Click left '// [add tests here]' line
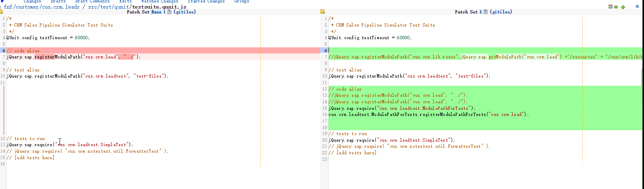Image resolution: width=644 pixels, height=189 pixels. tap(31, 158)
